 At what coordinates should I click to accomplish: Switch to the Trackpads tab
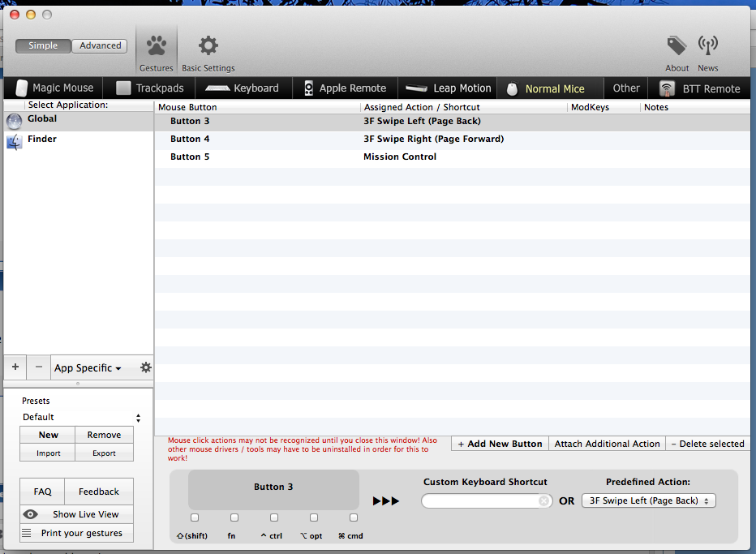coord(149,88)
